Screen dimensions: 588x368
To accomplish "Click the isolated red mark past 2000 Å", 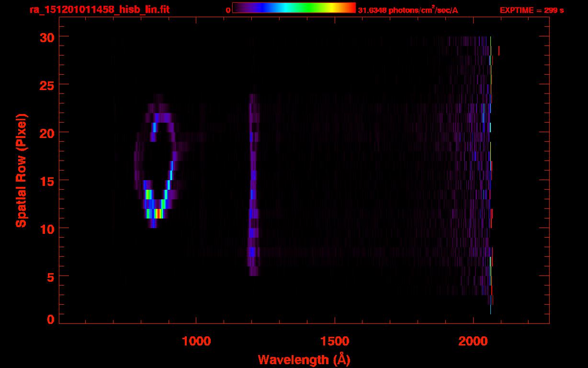I will pos(499,50).
